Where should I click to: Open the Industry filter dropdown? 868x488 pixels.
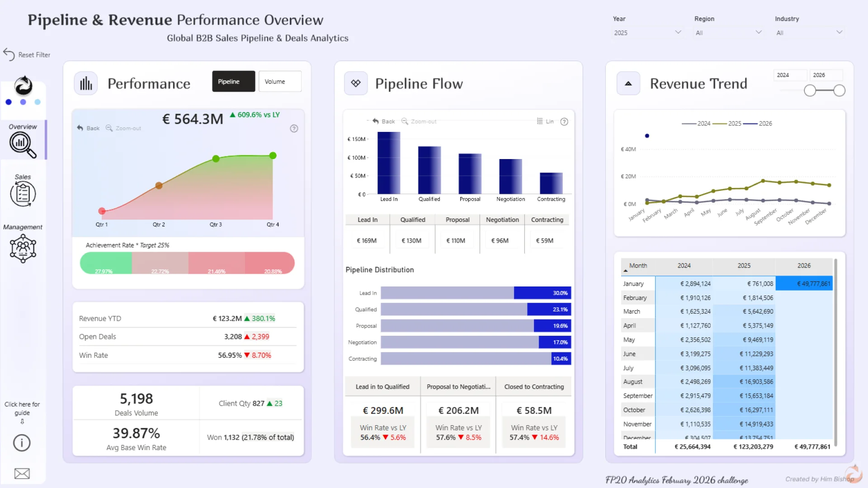808,33
